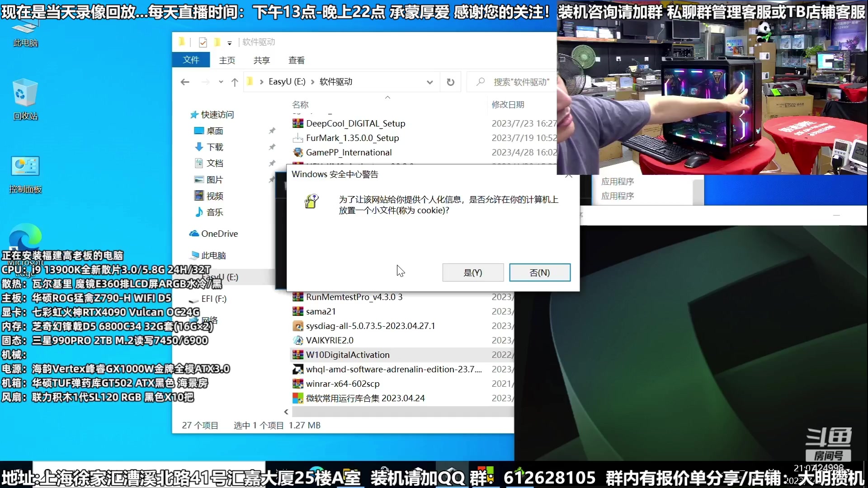This screenshot has height=488, width=868.
Task: Unpin 桌面 from quick access via its pin icon
Action: [272, 131]
